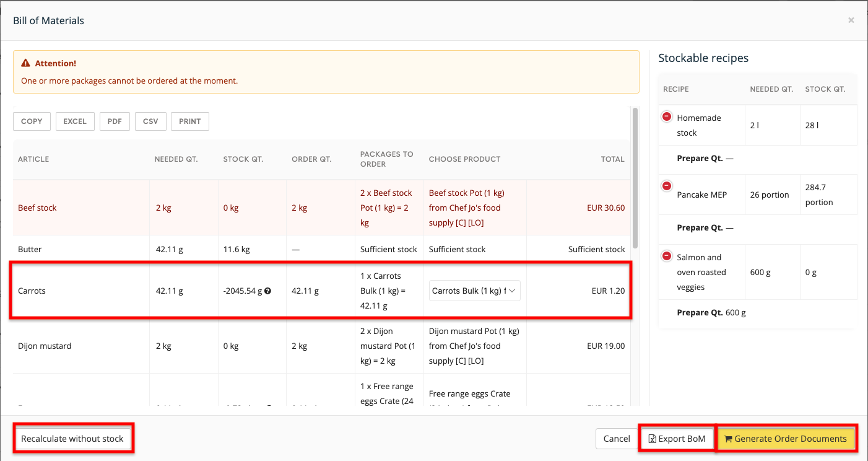Print the bill of materials table
The height and width of the screenshot is (461, 868).
190,121
